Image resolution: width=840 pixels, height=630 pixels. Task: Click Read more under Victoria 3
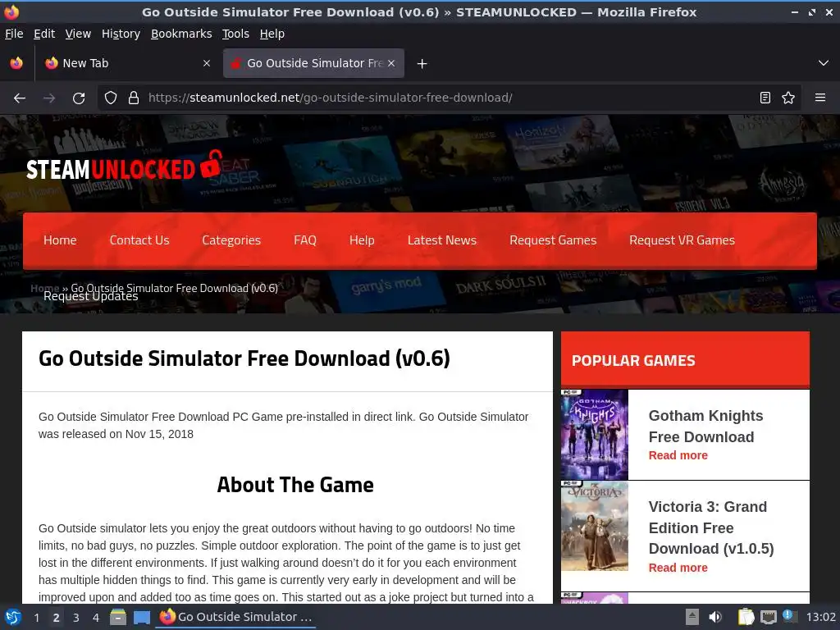[678, 568]
